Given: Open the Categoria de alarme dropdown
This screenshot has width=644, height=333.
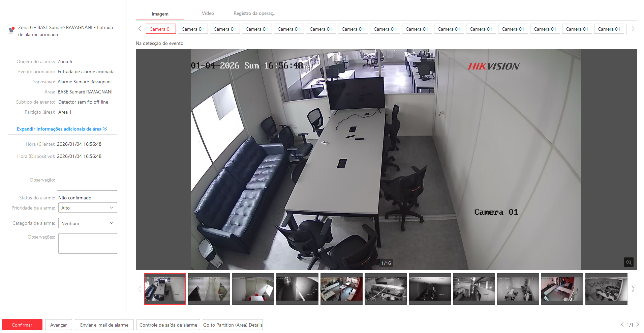Looking at the screenshot, I should (88, 223).
